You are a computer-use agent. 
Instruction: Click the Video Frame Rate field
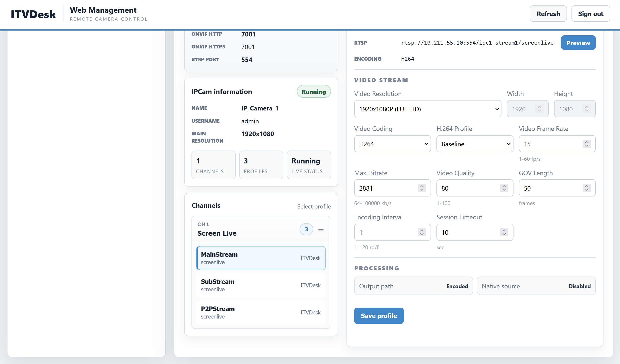557,144
